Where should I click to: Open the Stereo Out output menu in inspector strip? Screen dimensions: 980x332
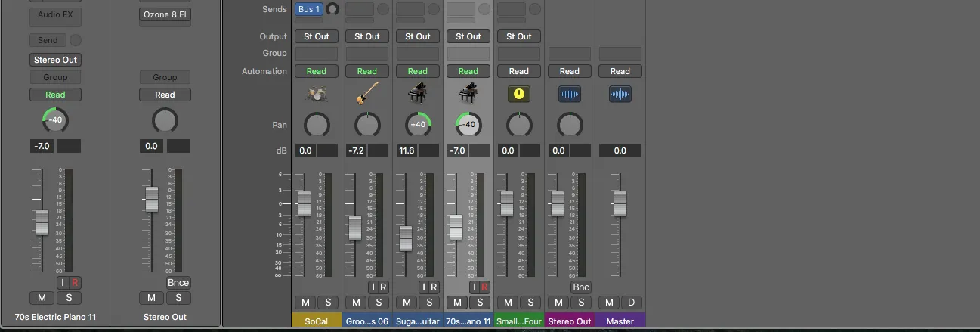coord(55,60)
